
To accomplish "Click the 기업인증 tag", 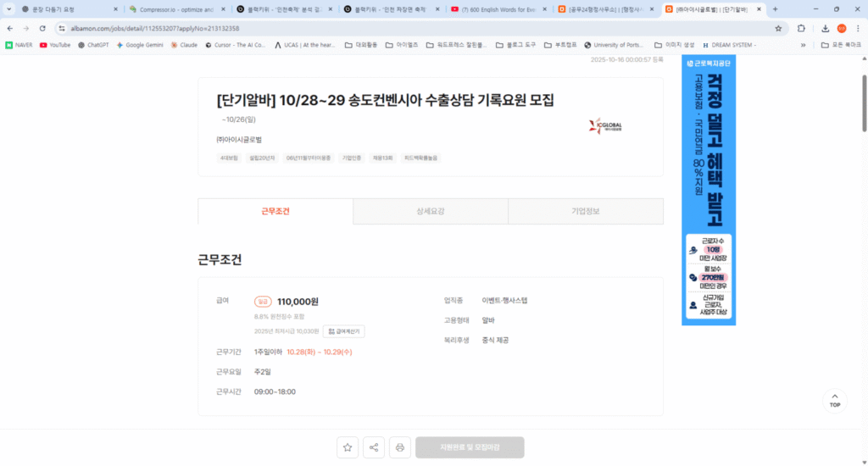I will [x=352, y=158].
